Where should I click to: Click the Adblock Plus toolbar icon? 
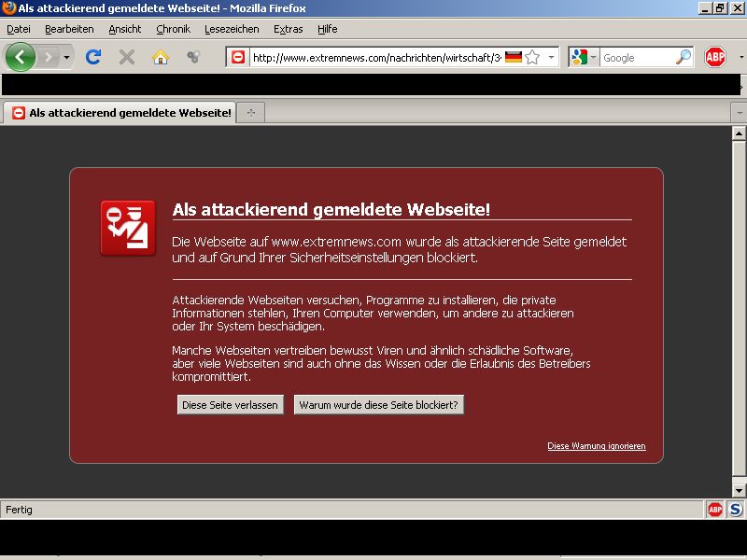coord(714,57)
